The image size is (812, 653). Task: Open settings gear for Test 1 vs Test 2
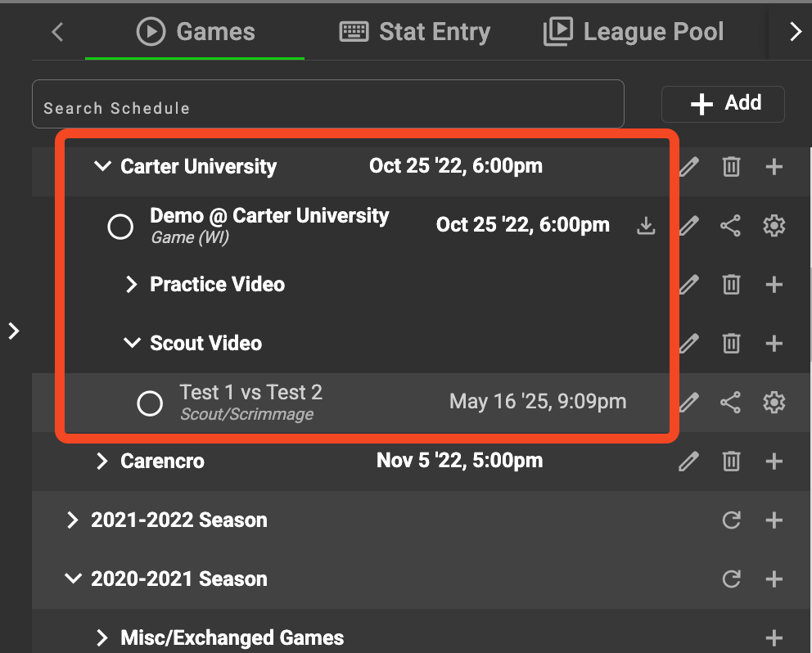pyautogui.click(x=774, y=403)
